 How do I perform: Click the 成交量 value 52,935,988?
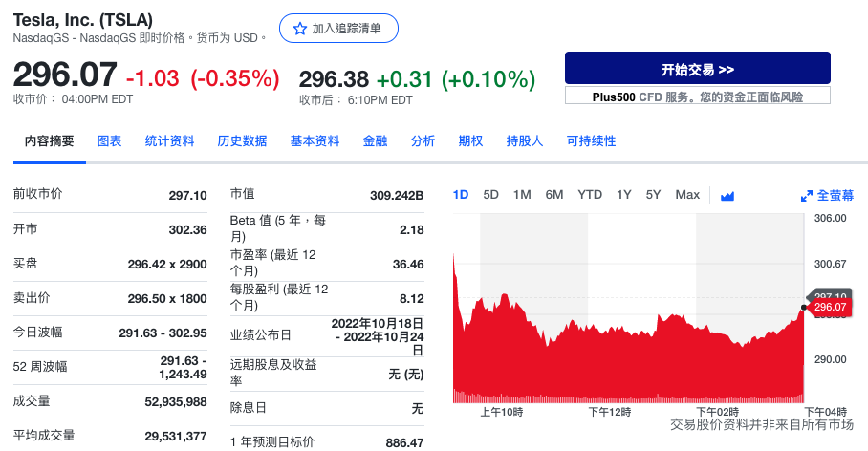pos(176,401)
